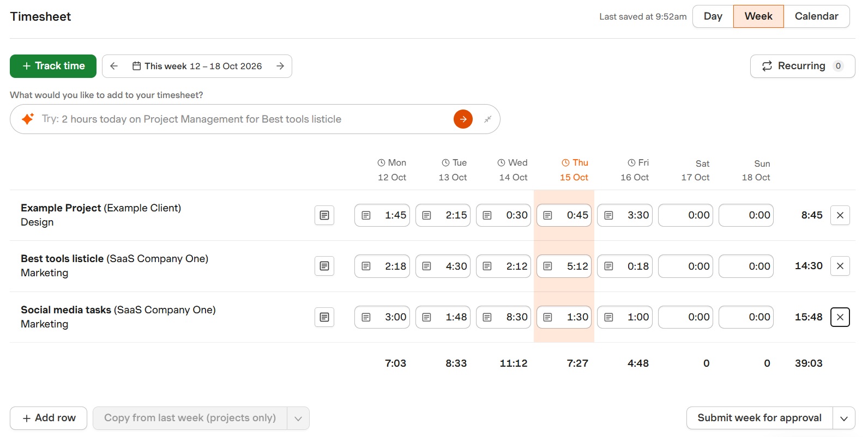Start timer on Monday 12 Oct column
The width and height of the screenshot is (868, 437).
382,162
